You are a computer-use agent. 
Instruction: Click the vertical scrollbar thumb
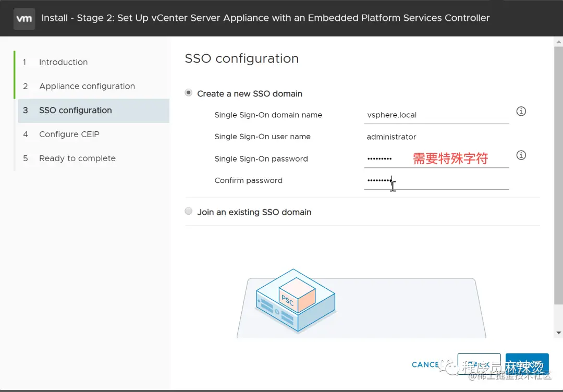pyautogui.click(x=558, y=175)
